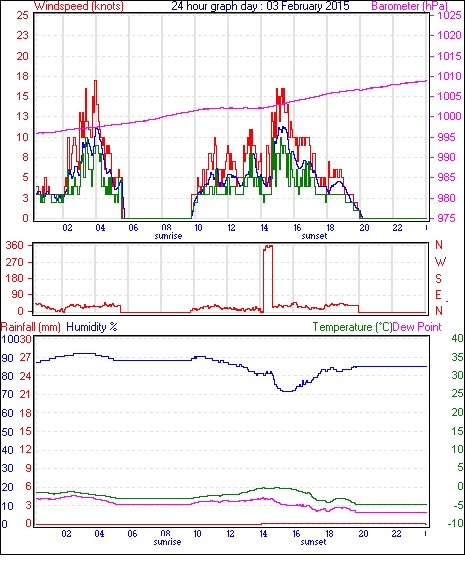Viewport: 465px width, 563px height.
Task: Click the E compass label beside direction graph
Action: click(438, 295)
